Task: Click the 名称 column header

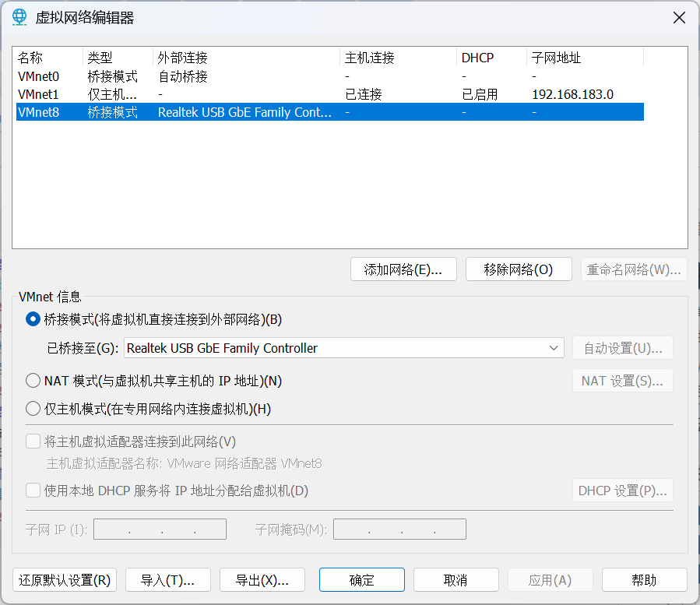Action: 48,58
